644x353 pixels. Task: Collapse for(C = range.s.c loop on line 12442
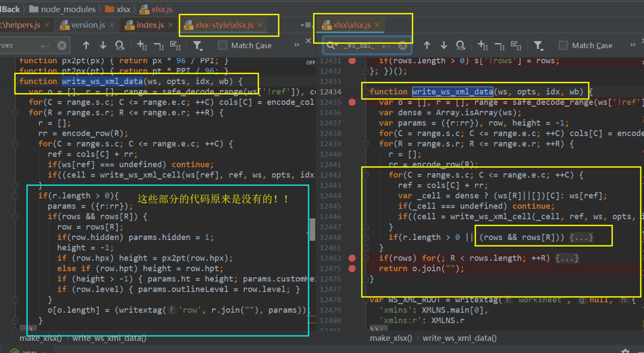coord(366,175)
